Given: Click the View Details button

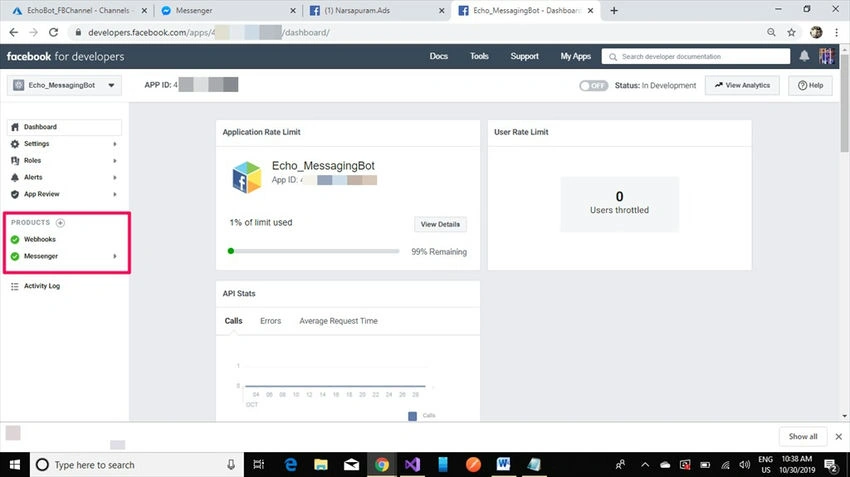Looking at the screenshot, I should tap(440, 224).
